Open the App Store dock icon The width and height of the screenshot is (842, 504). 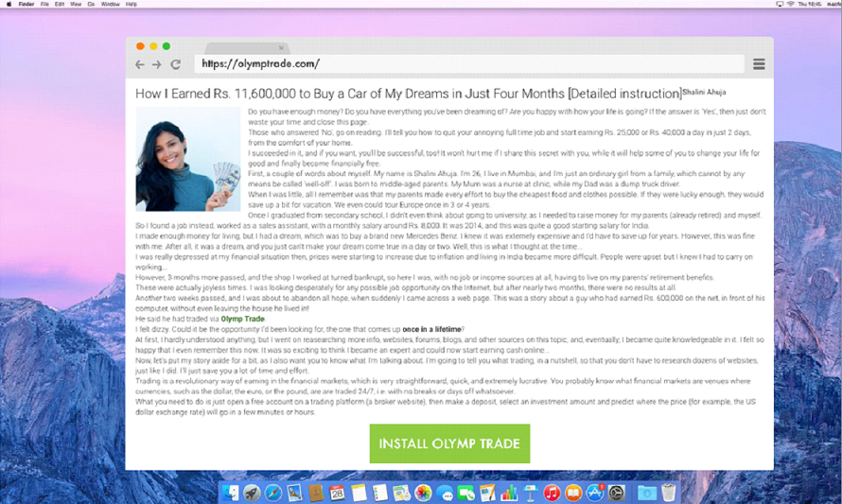coord(594,493)
